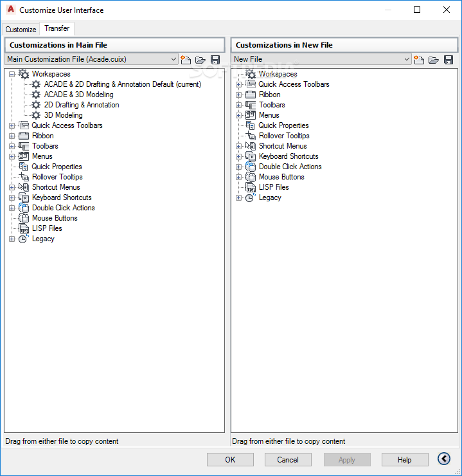Click the Cancel button
462x476 pixels.
click(288, 460)
